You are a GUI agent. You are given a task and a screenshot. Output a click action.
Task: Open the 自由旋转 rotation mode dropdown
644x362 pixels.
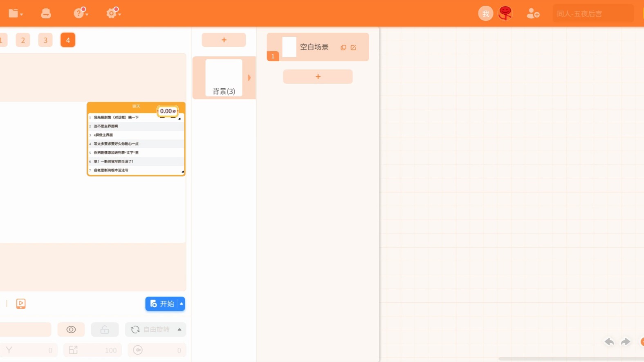coord(155,329)
